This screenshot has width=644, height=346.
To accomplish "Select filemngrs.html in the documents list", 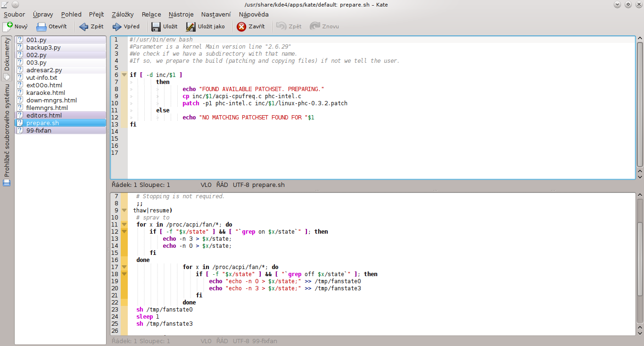I will 61,108.
